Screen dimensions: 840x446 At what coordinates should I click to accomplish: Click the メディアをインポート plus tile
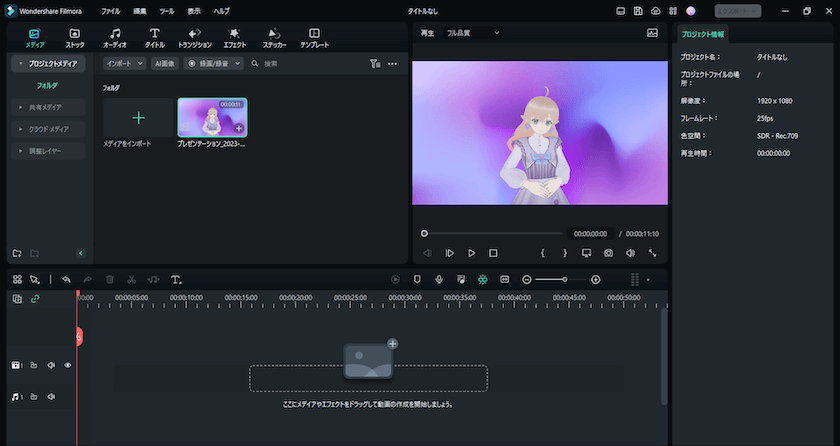pos(138,118)
